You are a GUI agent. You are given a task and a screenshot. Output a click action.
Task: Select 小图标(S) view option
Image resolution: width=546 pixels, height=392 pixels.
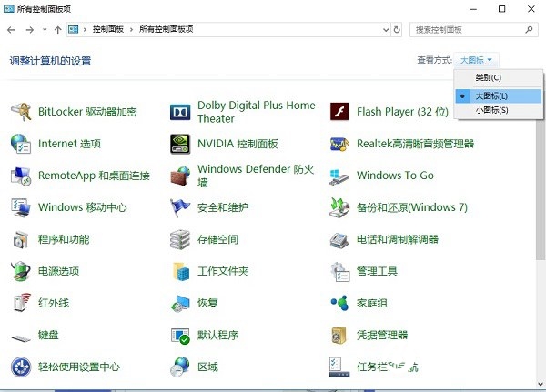tap(497, 110)
